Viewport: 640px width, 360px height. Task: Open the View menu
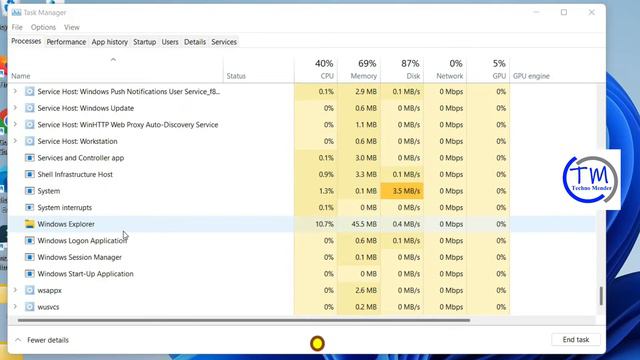coord(72,27)
